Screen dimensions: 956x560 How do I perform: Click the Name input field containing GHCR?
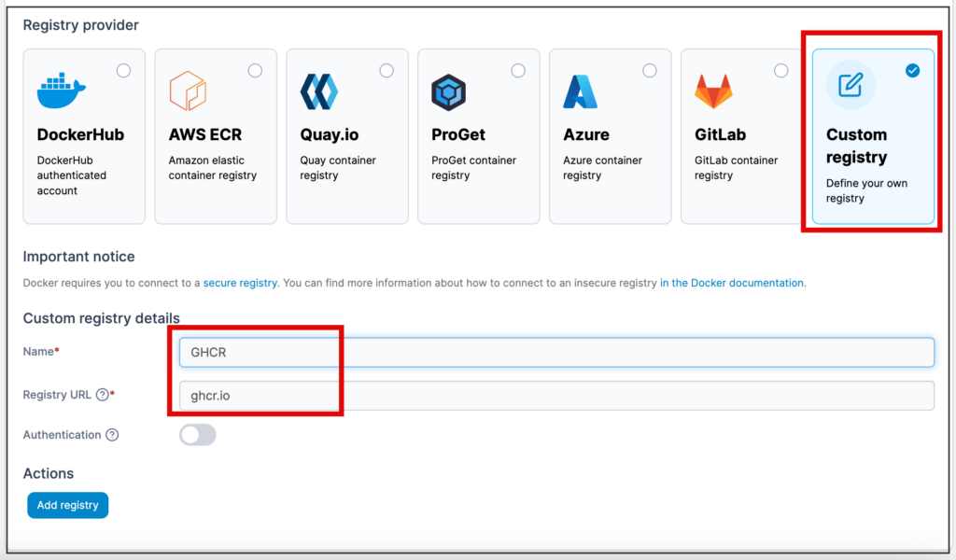tap(556, 352)
